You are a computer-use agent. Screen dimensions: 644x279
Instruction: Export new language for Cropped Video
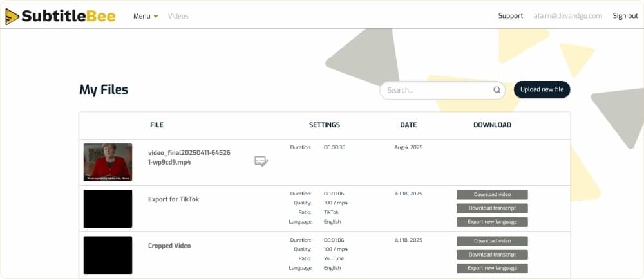click(x=492, y=268)
